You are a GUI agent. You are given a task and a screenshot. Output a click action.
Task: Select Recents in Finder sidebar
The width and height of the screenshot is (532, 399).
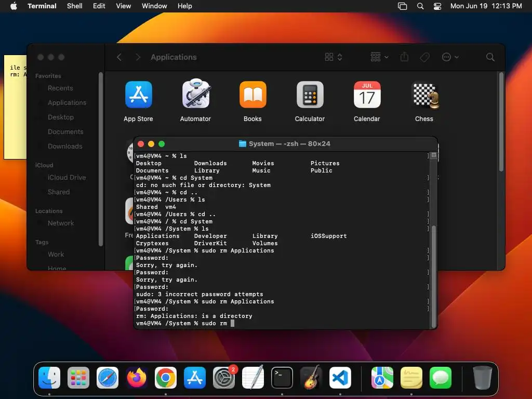click(60, 88)
